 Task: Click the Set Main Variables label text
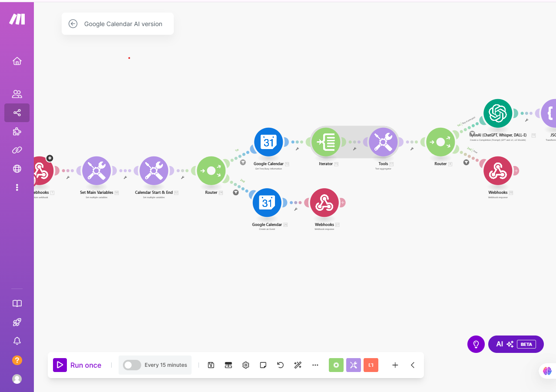(96, 193)
